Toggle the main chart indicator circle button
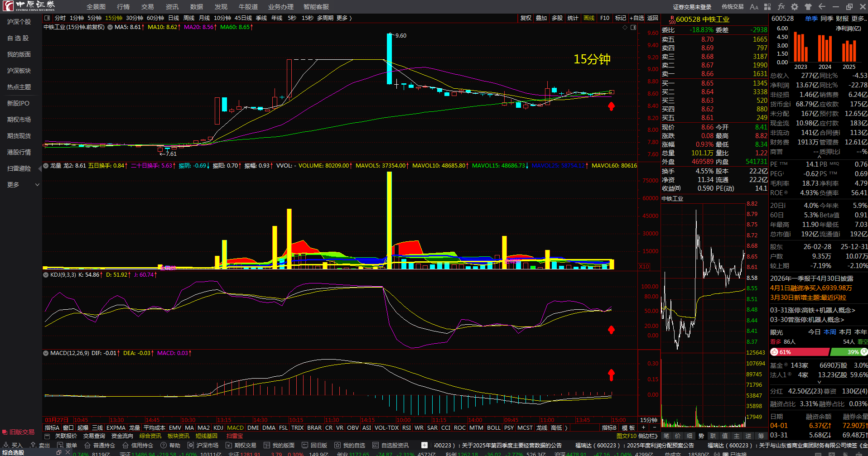 [110, 27]
